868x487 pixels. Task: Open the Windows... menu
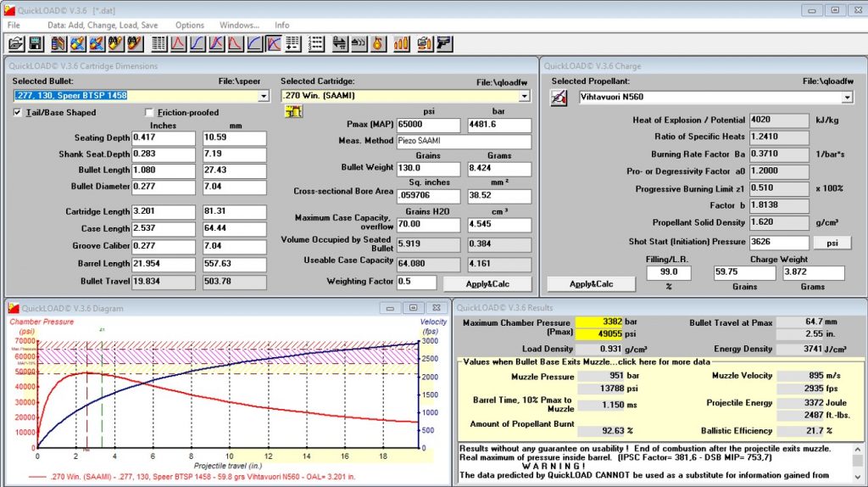point(239,25)
